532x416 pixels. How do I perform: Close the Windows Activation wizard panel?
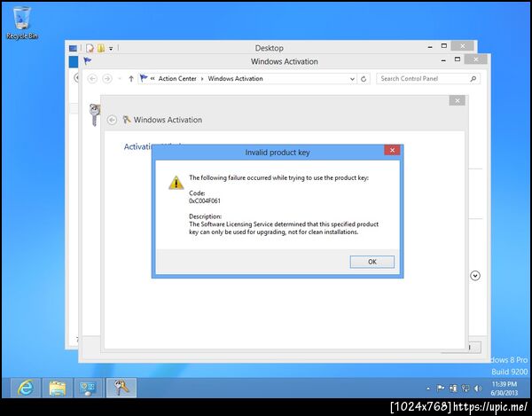[457, 100]
